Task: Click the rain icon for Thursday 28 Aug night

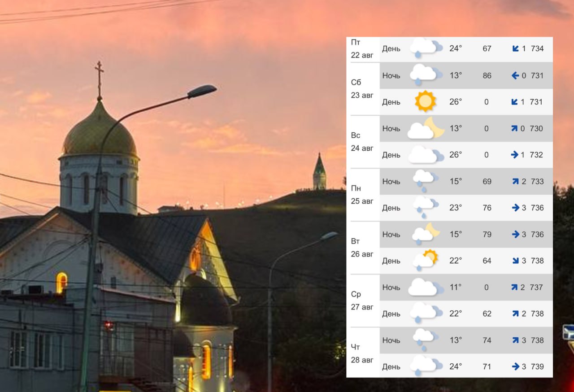Action: pos(426,340)
